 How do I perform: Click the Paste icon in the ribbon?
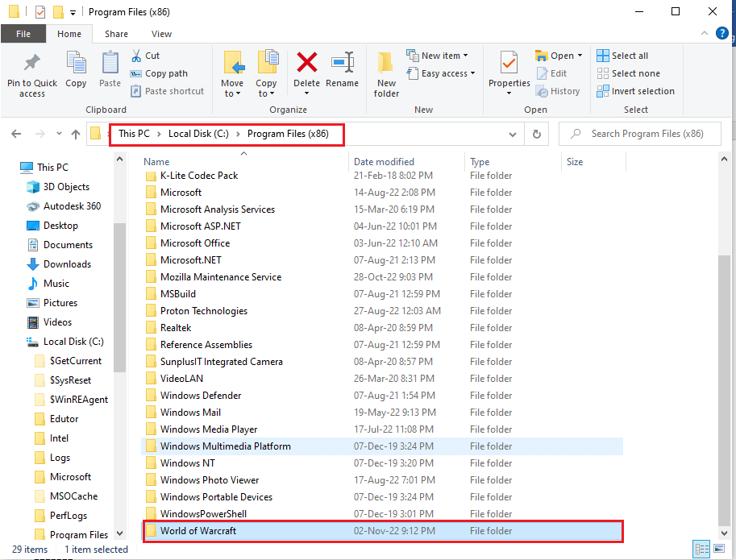click(110, 63)
